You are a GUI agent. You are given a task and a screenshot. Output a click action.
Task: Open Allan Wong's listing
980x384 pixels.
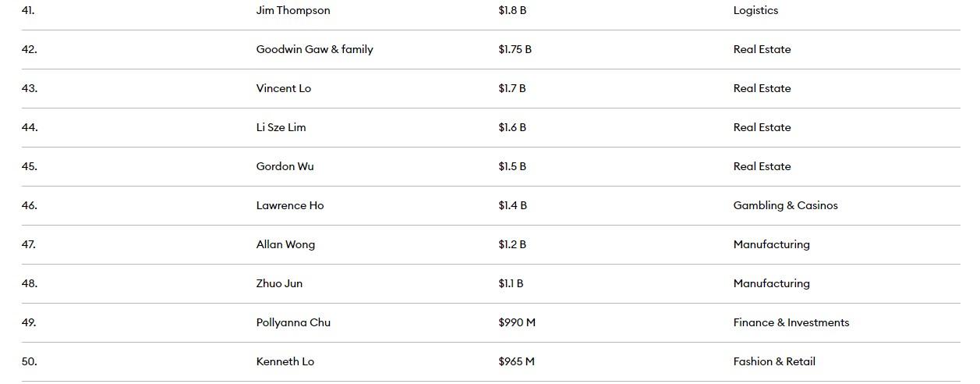pos(285,244)
